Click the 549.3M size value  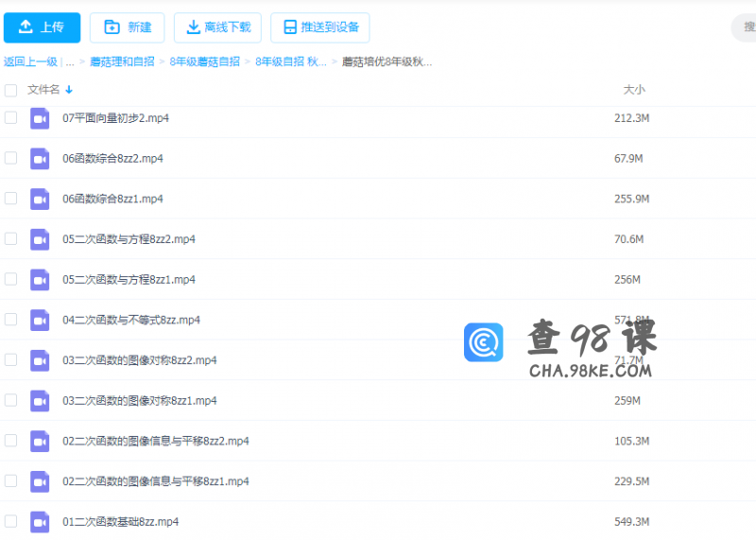pos(631,522)
